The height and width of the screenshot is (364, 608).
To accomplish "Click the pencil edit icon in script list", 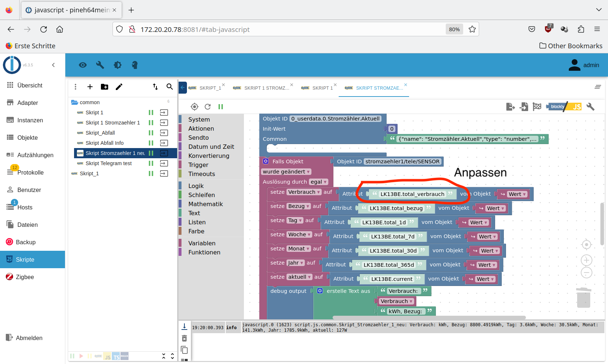I will click(x=119, y=87).
